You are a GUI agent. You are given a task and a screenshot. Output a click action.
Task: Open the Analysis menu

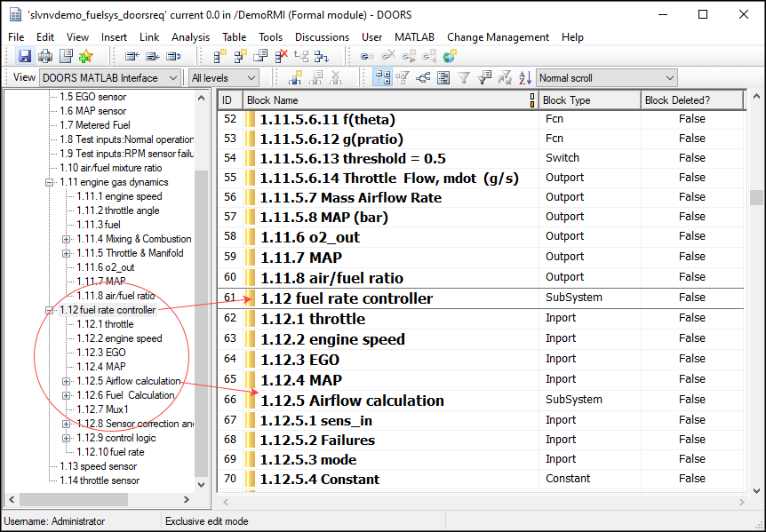[190, 37]
